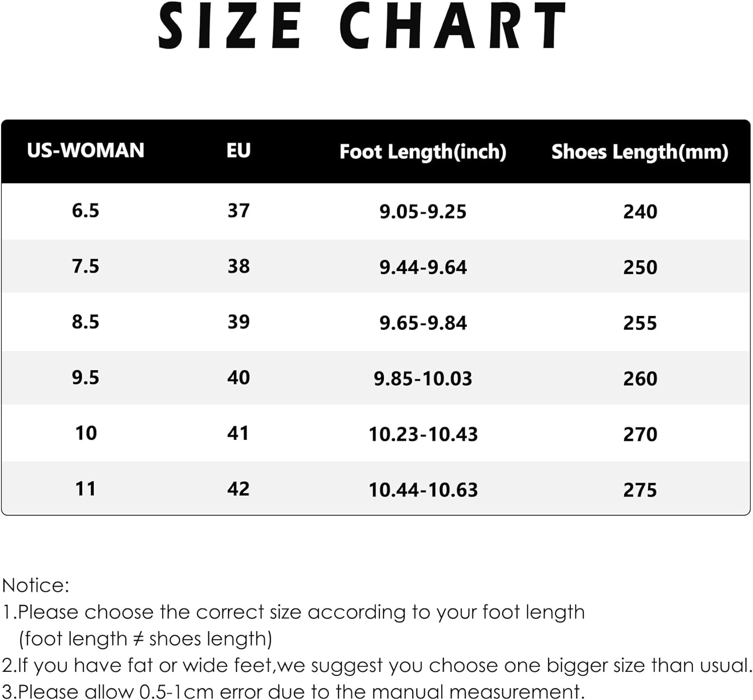Select shoes length 270 cell
Viewport: 753px width, 700px height.
click(x=640, y=435)
